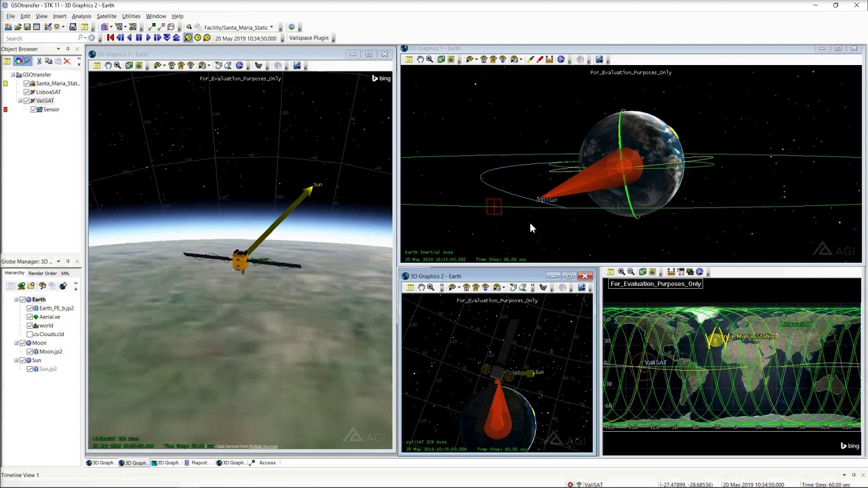Delete the selected object in Object Browser
This screenshot has width=868, height=488.
(66, 61)
